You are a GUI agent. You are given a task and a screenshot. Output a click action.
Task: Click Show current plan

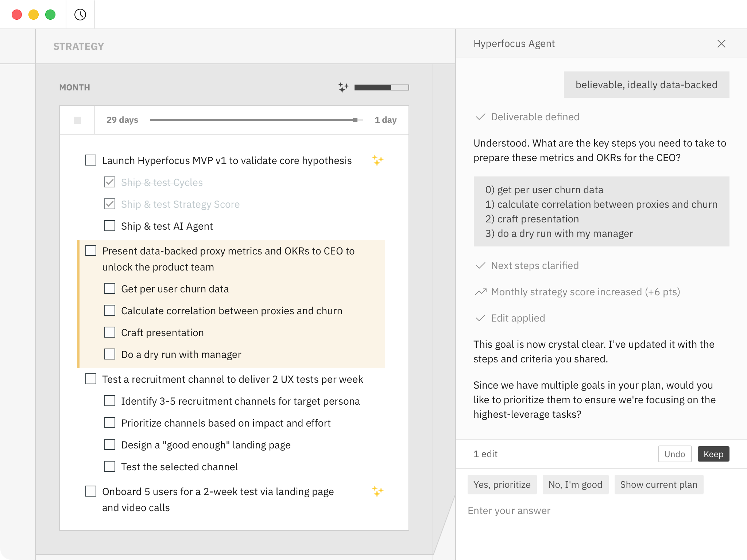[659, 485]
